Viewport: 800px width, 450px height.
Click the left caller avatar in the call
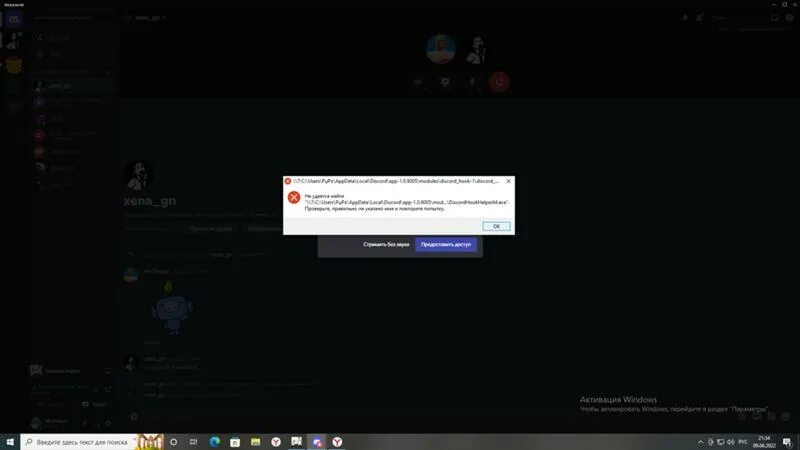click(441, 49)
